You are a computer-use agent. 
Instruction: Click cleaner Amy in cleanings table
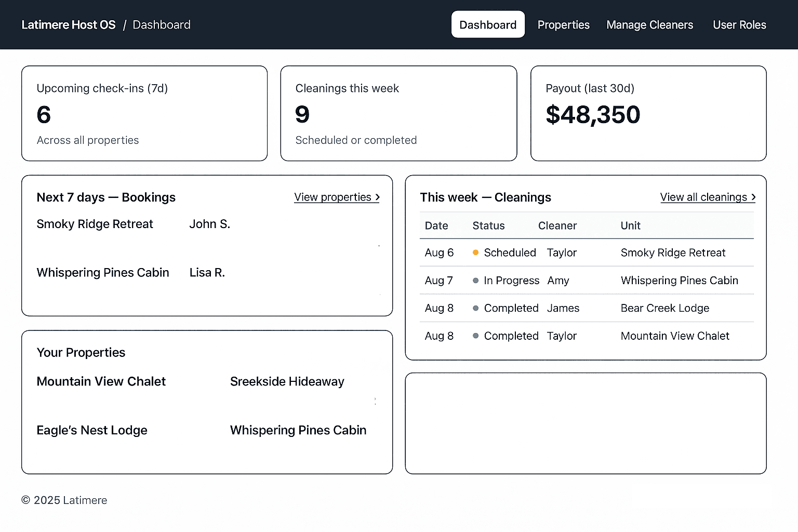click(x=558, y=281)
